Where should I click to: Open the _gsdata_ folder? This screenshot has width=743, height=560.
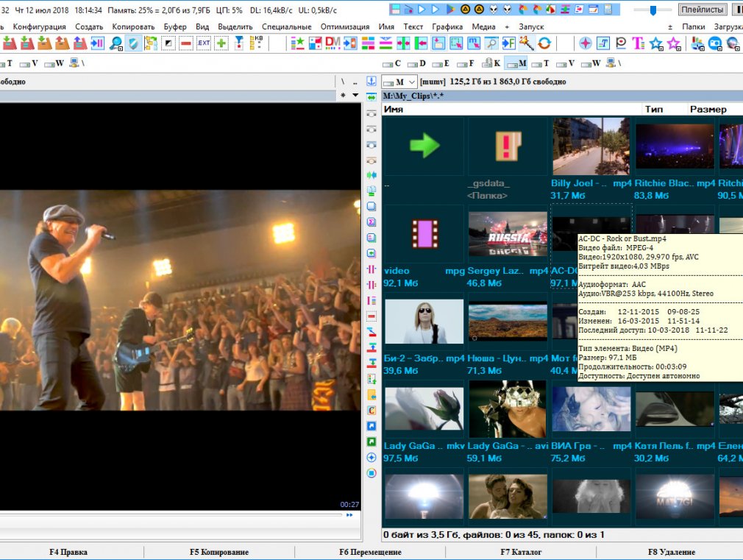click(508, 146)
